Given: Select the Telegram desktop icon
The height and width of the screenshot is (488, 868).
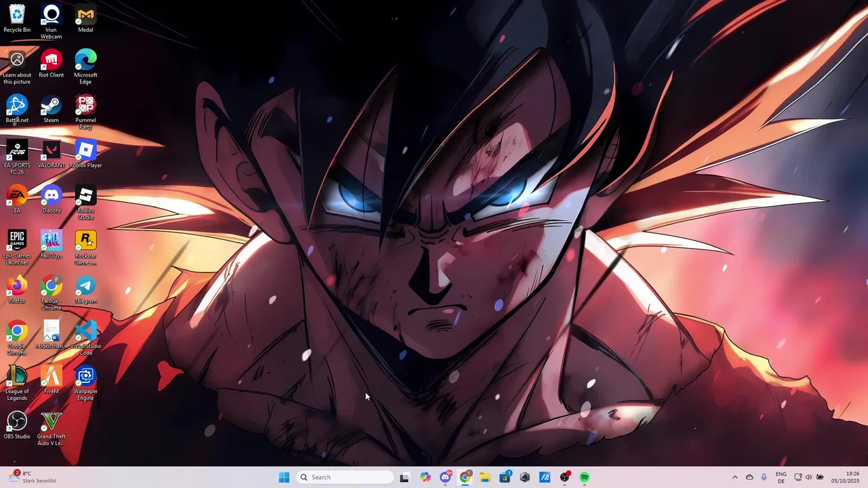Looking at the screenshot, I should click(85, 290).
